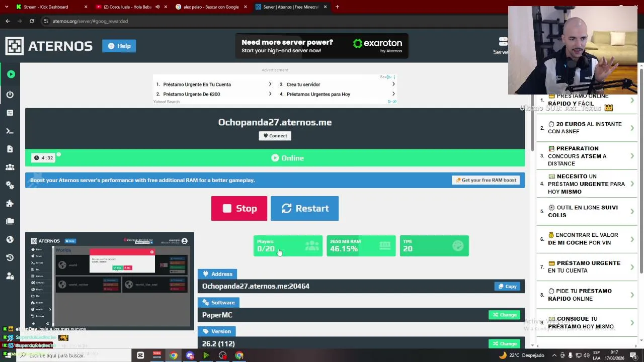The image size is (644, 362).
Task: Open the Worlds globe sidebar icon
Action: coord(10,239)
